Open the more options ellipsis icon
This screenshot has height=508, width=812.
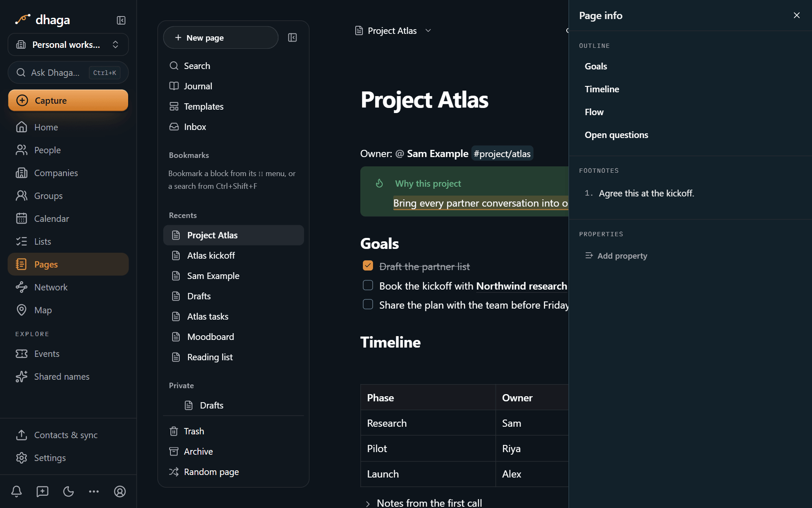pos(94,491)
